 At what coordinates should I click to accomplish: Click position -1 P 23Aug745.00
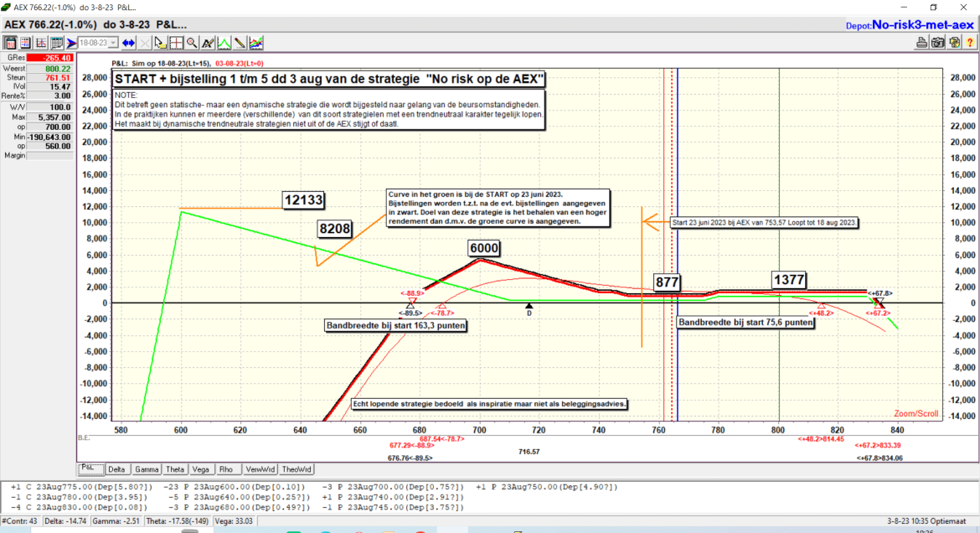[393, 507]
